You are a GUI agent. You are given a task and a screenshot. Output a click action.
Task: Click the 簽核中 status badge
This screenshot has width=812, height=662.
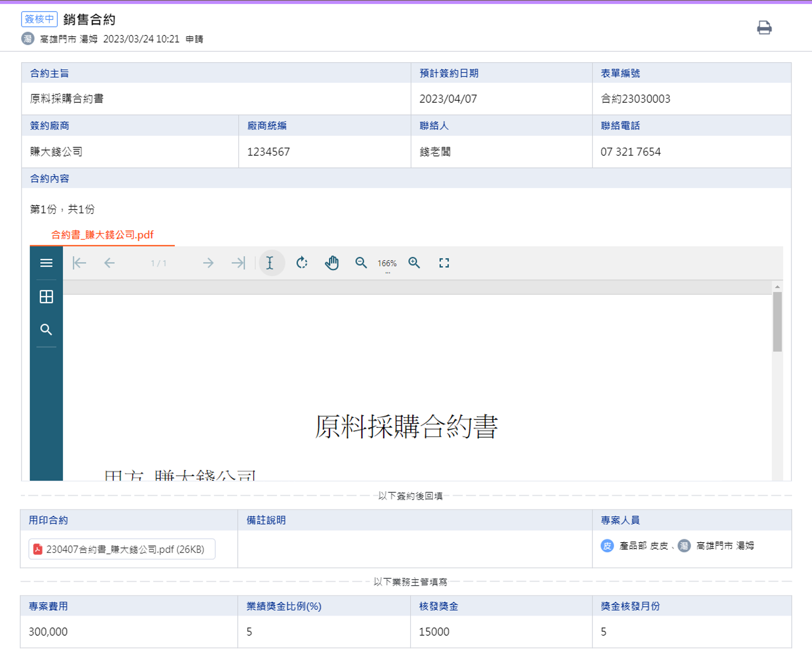(x=39, y=19)
